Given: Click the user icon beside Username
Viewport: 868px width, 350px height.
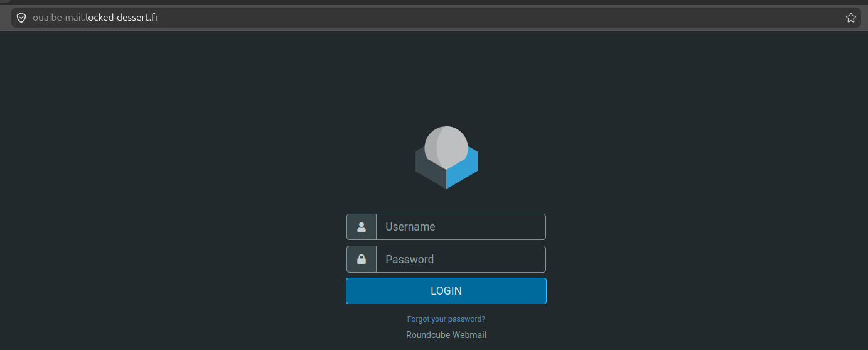Looking at the screenshot, I should pos(362,227).
